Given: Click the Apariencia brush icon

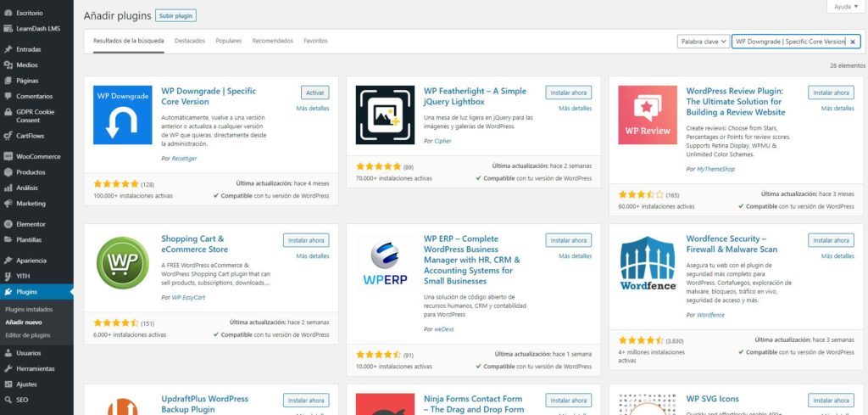Looking at the screenshot, I should [x=8, y=261].
